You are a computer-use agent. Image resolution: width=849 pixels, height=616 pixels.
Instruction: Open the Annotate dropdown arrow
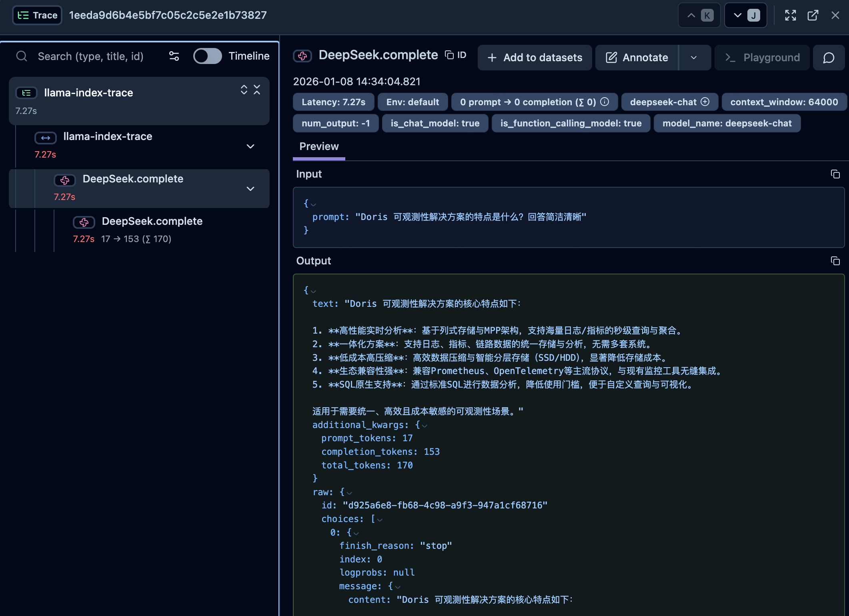[x=694, y=58]
